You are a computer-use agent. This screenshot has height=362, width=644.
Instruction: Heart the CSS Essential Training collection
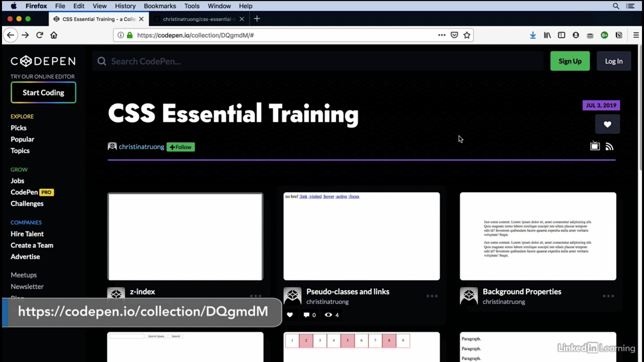coord(607,124)
